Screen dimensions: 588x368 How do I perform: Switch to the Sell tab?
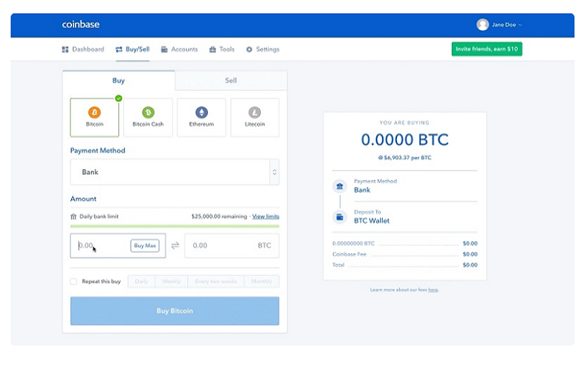tap(231, 80)
